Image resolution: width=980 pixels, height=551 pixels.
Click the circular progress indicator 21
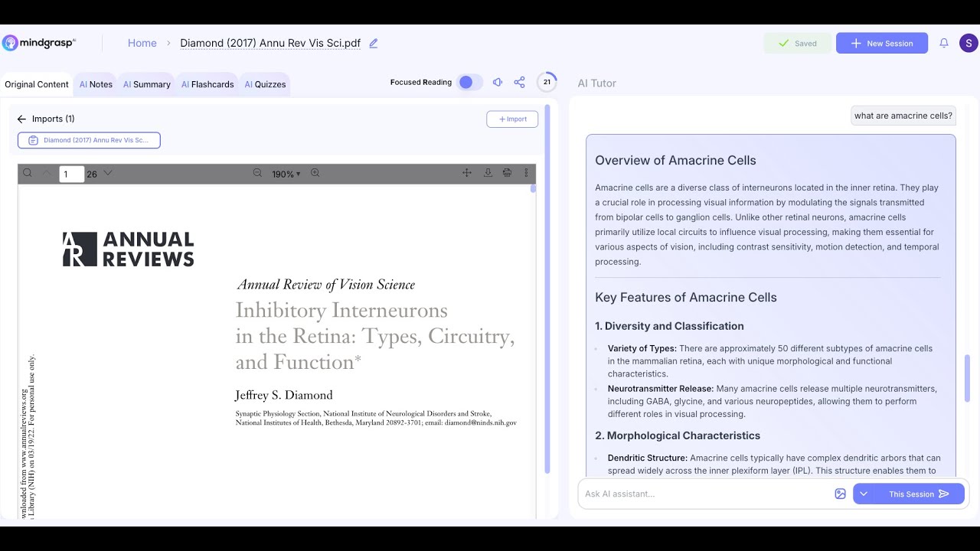click(547, 82)
